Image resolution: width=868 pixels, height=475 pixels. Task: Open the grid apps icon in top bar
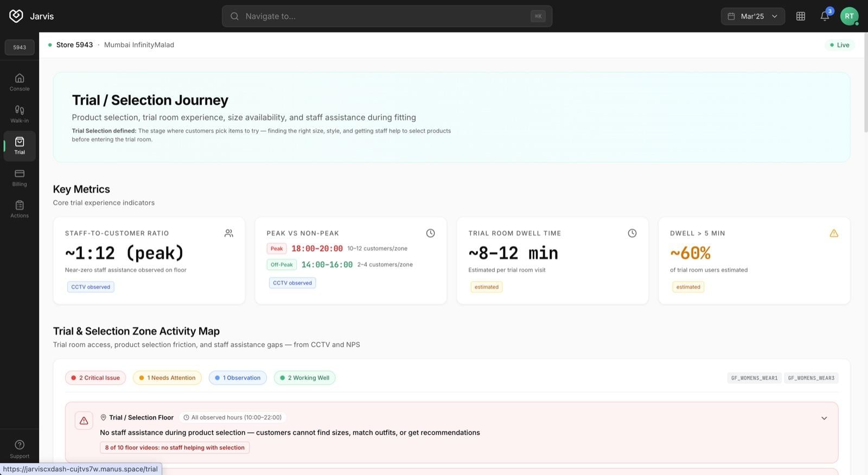pyautogui.click(x=800, y=16)
